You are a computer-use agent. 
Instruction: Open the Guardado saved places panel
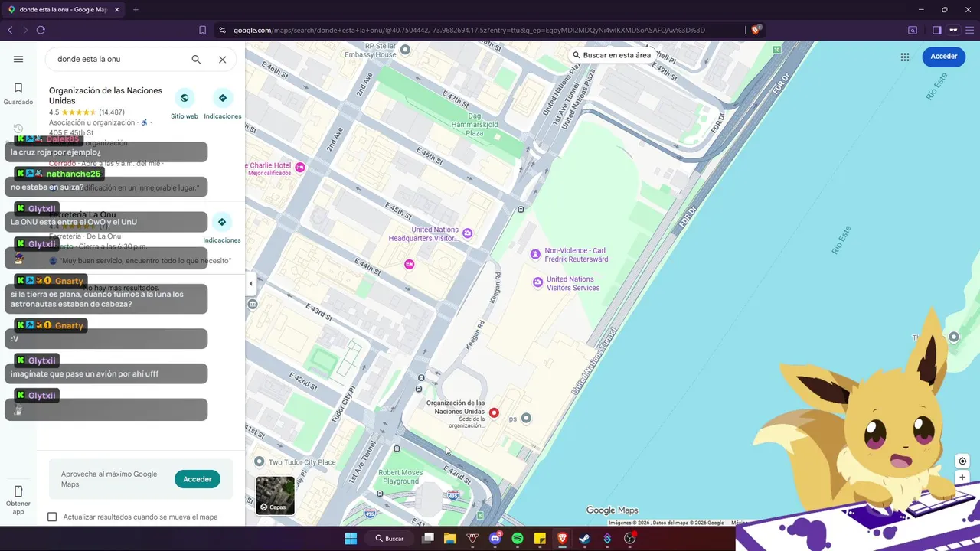point(18,93)
